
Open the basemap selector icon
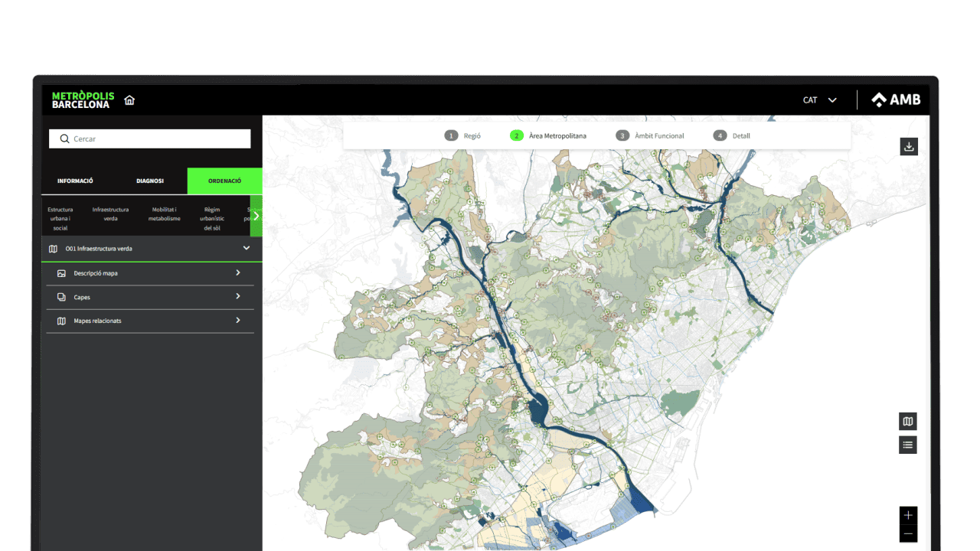(908, 422)
